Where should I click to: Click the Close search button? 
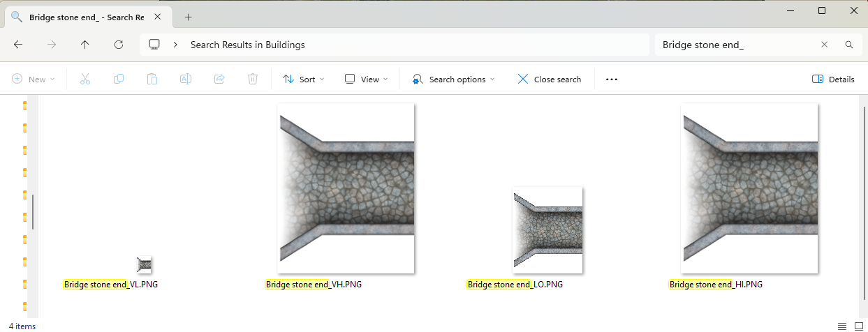[x=550, y=80]
